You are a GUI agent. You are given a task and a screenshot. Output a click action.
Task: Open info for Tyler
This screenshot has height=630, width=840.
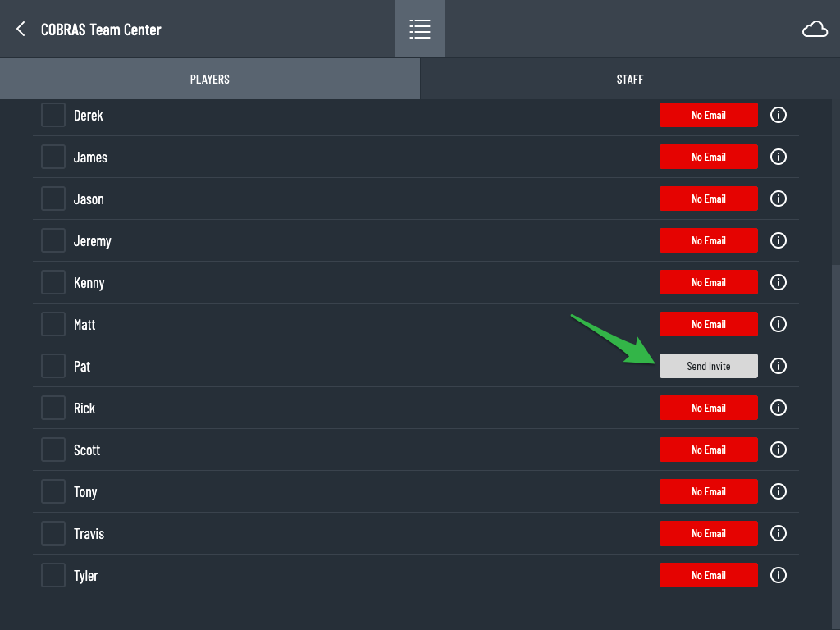[778, 575]
